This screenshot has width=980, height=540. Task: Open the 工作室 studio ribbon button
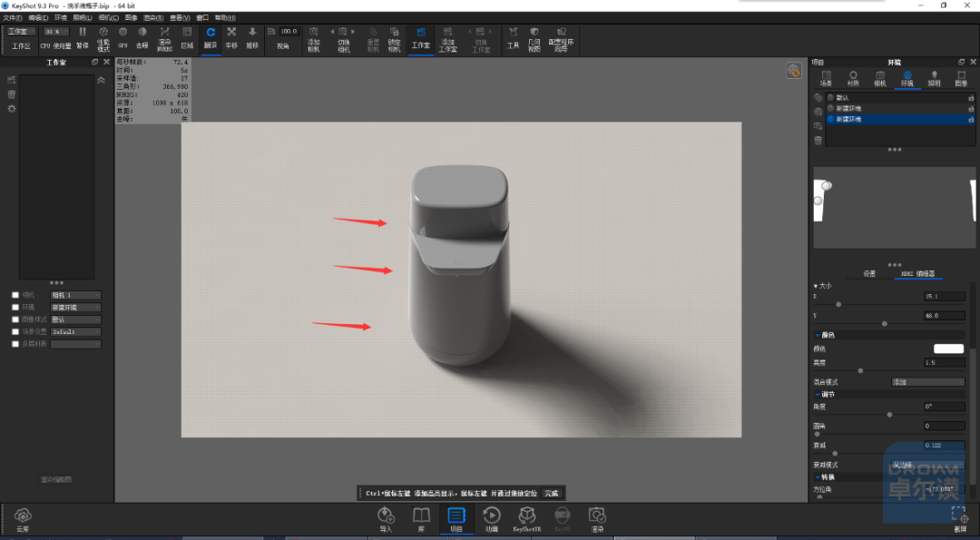pyautogui.click(x=421, y=38)
